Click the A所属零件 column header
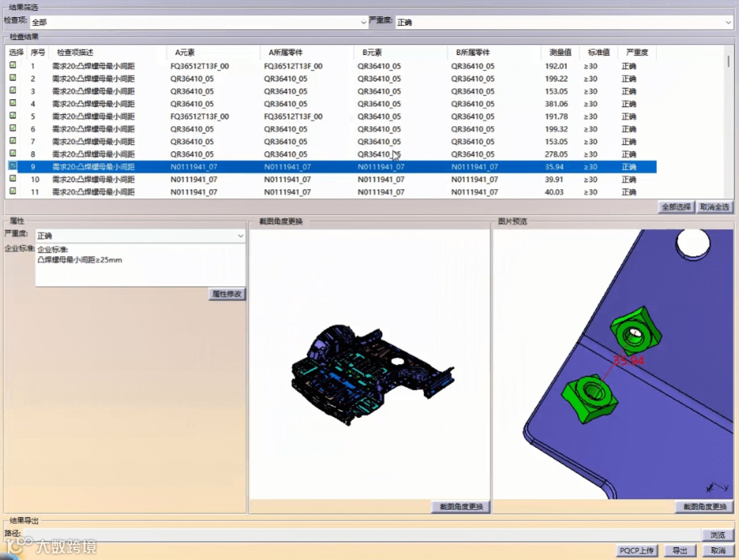 (x=286, y=52)
